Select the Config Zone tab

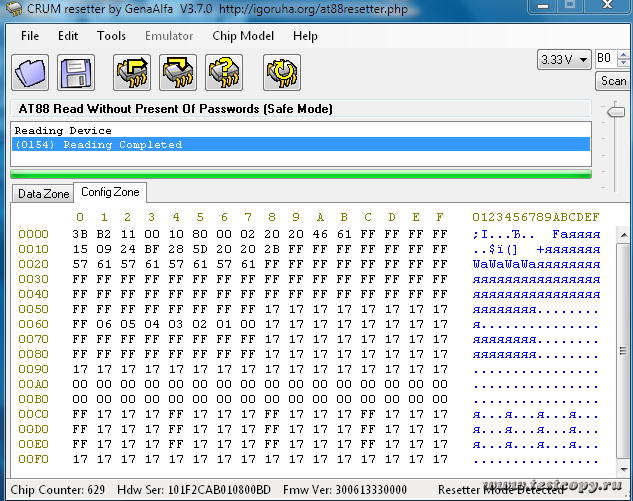(x=111, y=192)
